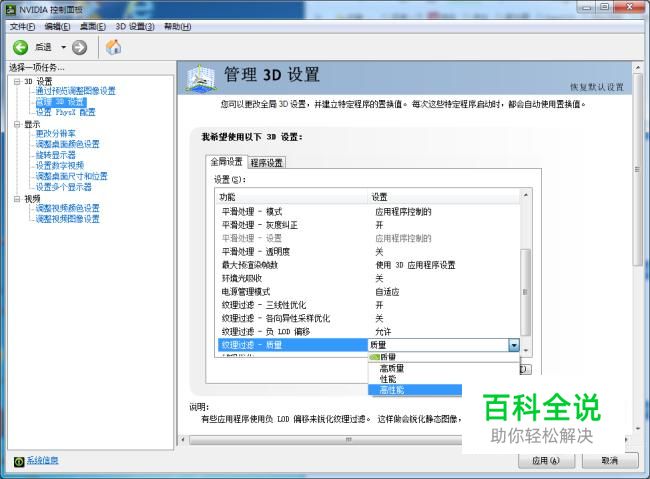
Task: Select 纹理过滤 - 负 LOD 偏移 row
Action: tap(369, 332)
